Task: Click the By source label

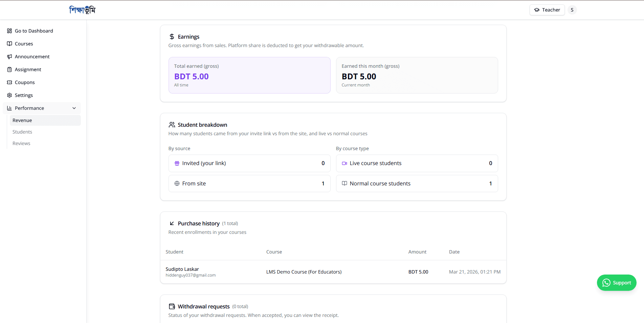Action: pos(179,148)
